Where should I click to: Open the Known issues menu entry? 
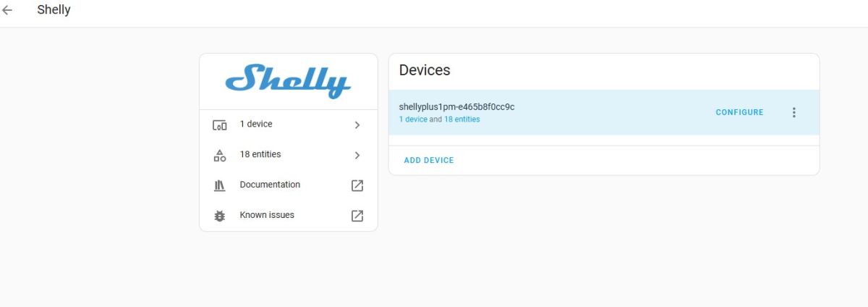[267, 215]
